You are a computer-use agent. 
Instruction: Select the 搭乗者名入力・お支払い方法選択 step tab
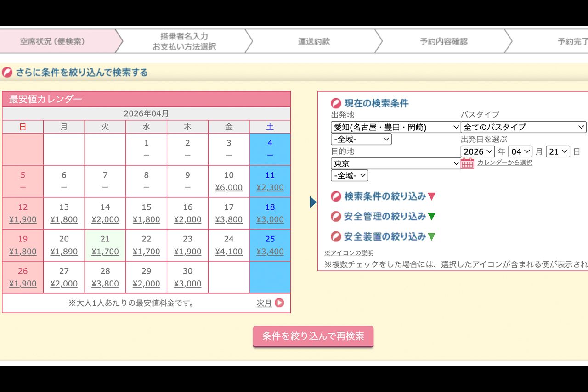184,41
